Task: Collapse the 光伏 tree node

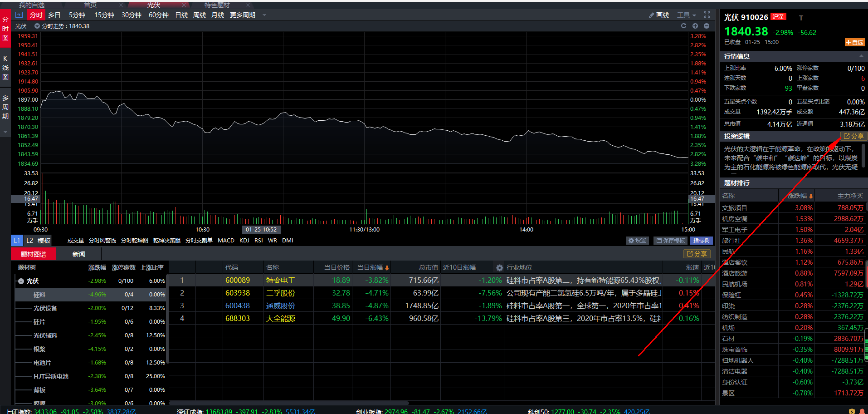Action: 21,281
